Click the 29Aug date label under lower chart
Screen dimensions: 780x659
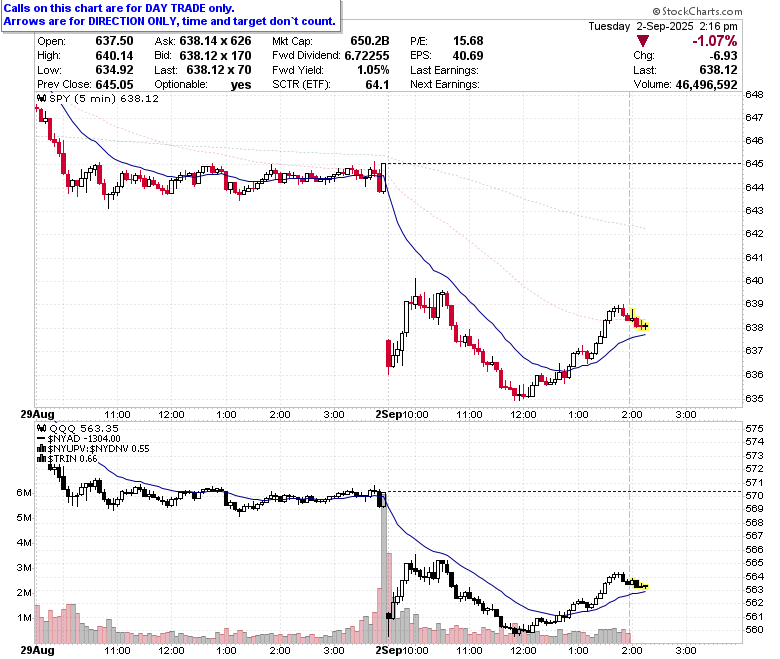pyautogui.click(x=37, y=650)
